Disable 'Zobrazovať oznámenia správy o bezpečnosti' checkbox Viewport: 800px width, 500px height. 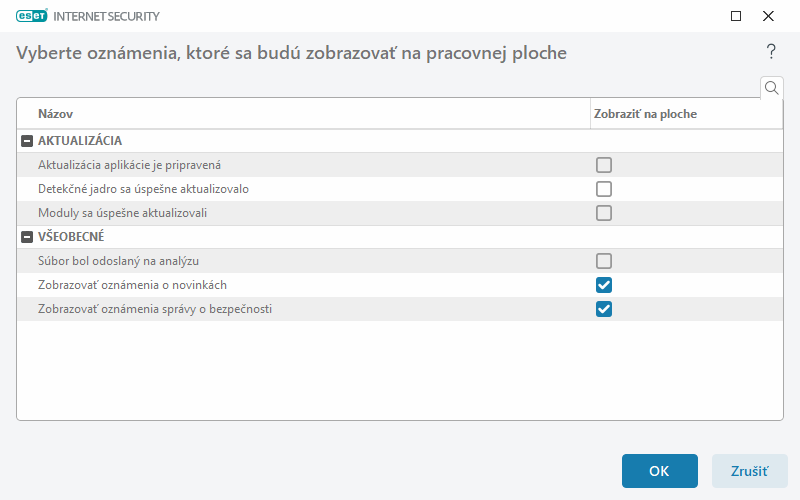[604, 309]
